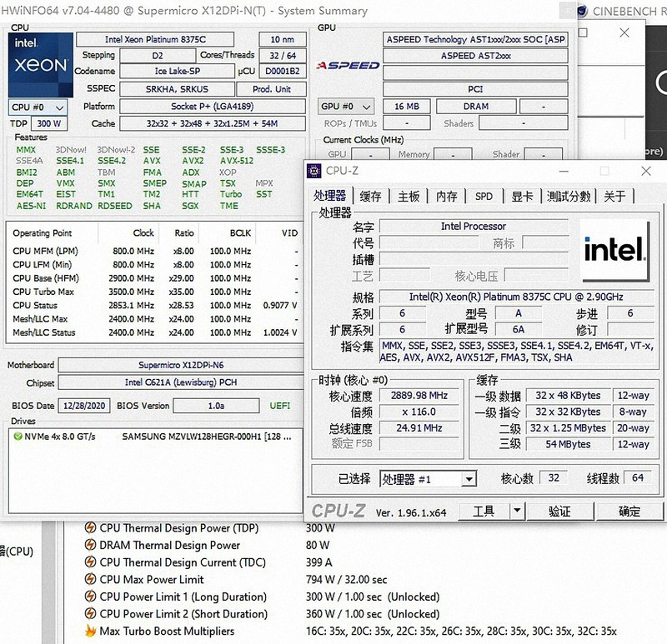Click the SRKHA, SRKUS SSPEC field
Viewport: 667px width, 644px height.
point(177,89)
